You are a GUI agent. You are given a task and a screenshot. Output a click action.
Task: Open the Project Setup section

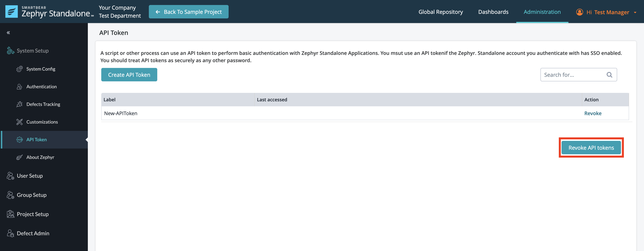[x=32, y=214]
